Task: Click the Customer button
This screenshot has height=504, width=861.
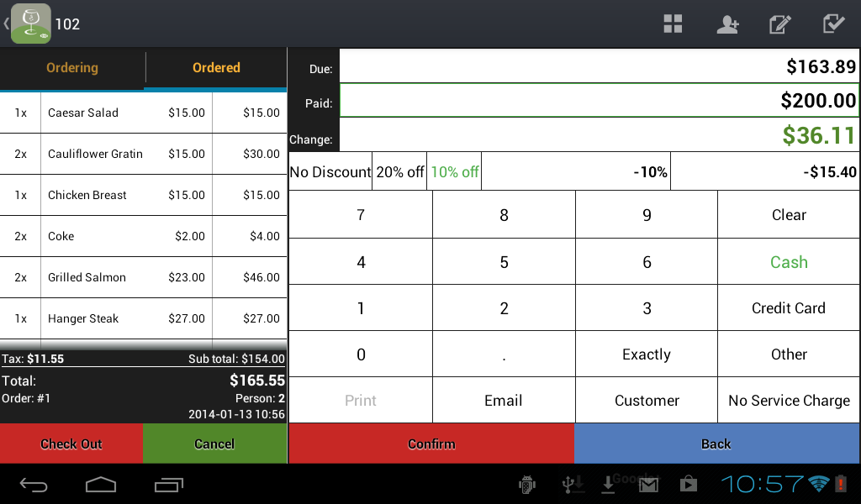Action: (x=647, y=401)
